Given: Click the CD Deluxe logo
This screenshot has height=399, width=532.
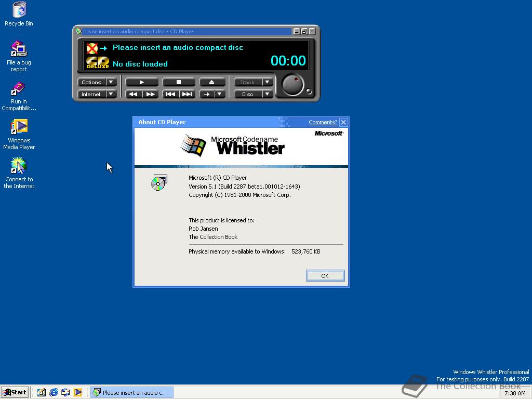Looking at the screenshot, I should pos(98,62).
